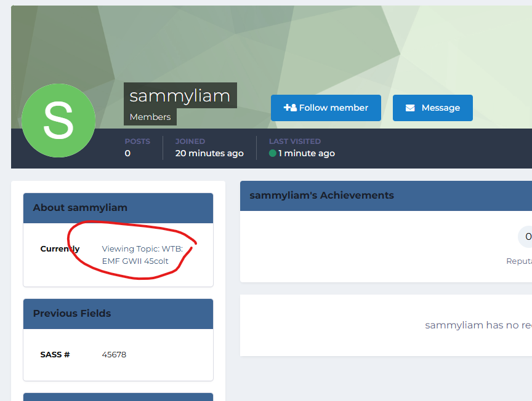Viewport: 532px width, 401px height.
Task: Click the add-person icon on Follow member
Action: coord(289,108)
